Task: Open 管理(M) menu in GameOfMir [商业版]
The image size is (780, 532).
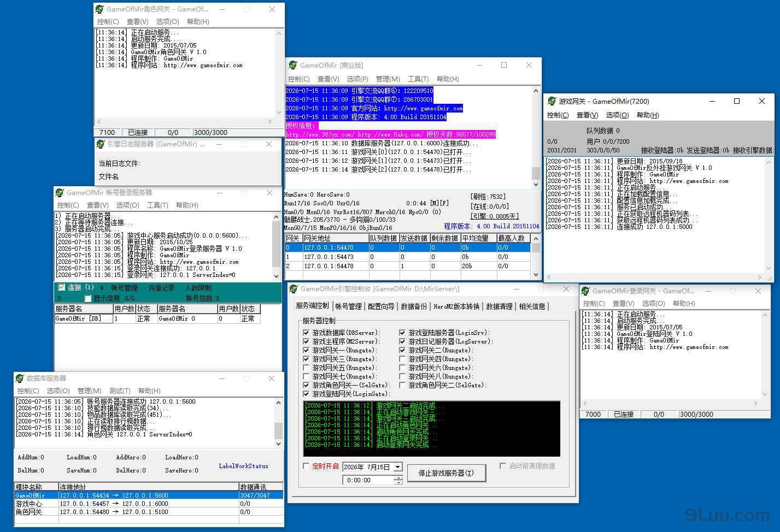Action: 388,79
